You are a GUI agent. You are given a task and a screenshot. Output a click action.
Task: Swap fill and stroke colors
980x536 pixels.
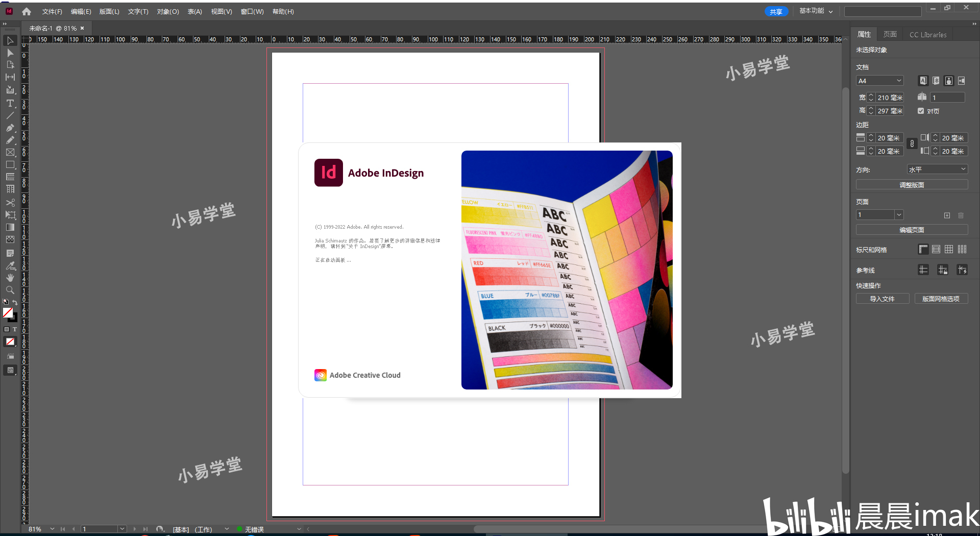click(15, 302)
